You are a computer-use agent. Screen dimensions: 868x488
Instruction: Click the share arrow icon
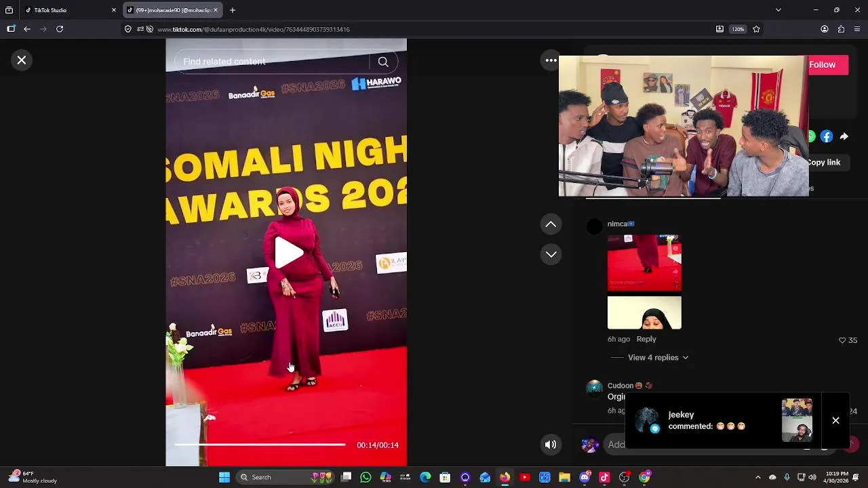click(844, 136)
